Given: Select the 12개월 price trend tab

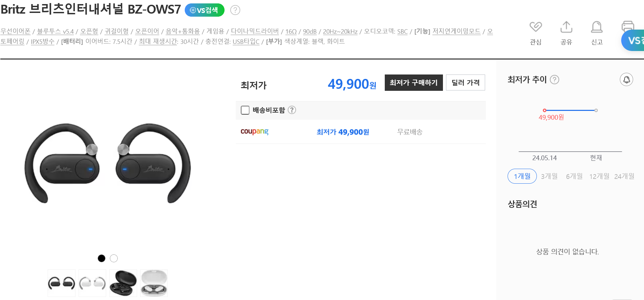Looking at the screenshot, I should click(x=599, y=176).
